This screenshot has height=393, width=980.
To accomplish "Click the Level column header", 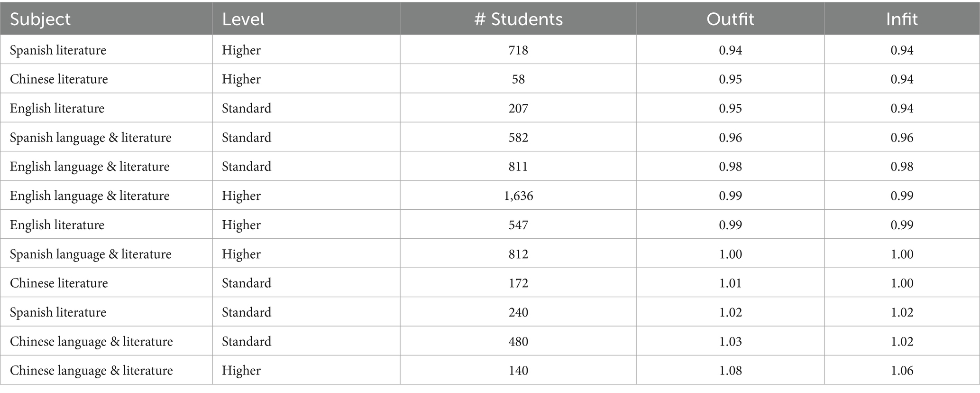I will pos(306,19).
